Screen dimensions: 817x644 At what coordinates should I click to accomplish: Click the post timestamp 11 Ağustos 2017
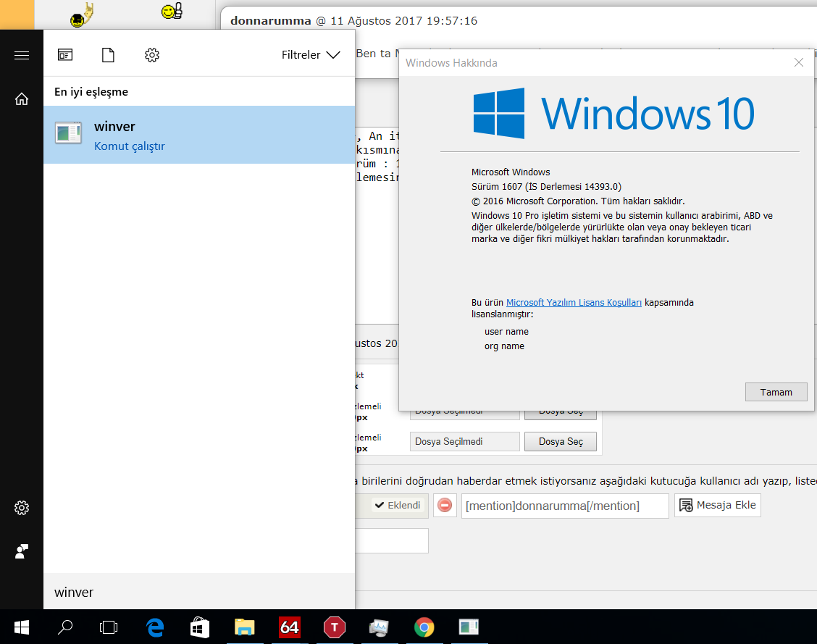404,21
